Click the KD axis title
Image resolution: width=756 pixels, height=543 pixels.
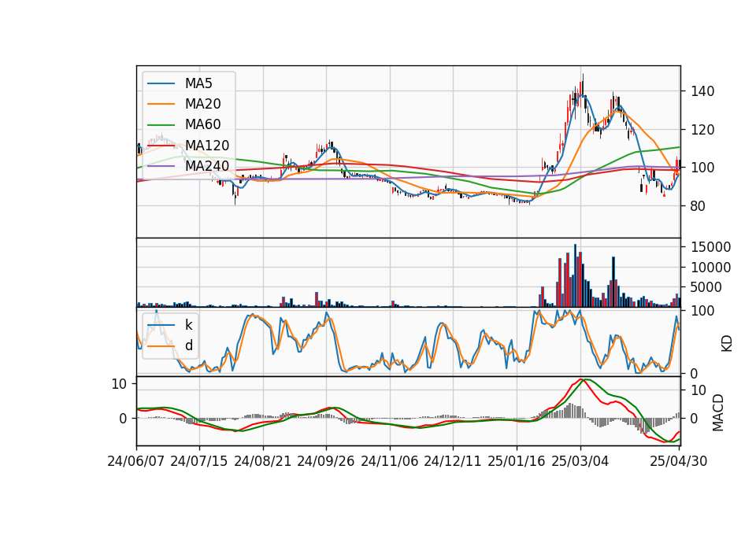[727, 343]
